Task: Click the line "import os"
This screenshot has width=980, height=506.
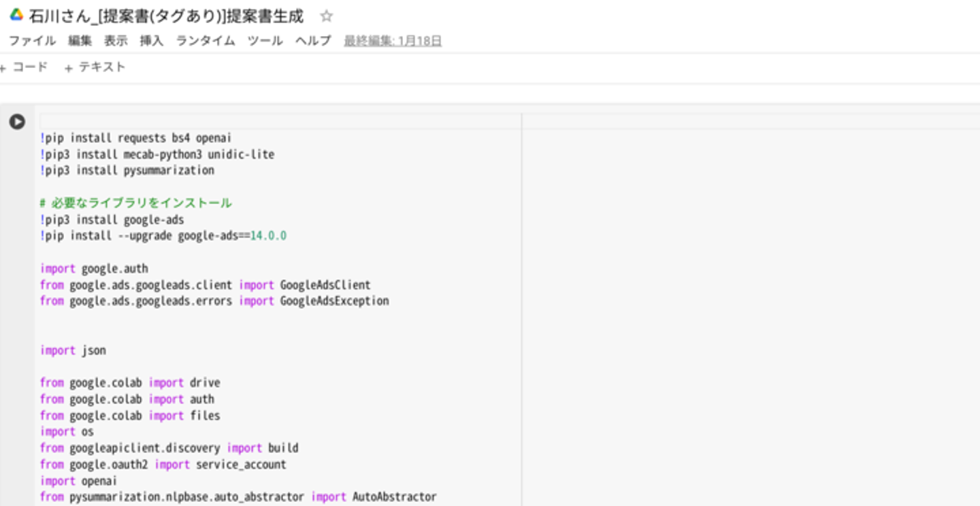Action: (67, 432)
